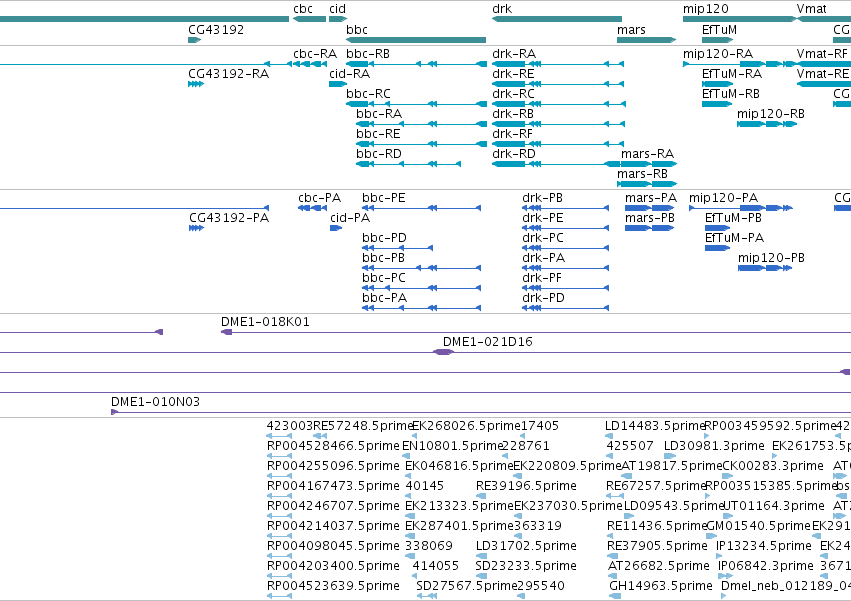Click protein label cid-PA
The height and width of the screenshot is (601, 851).
(x=350, y=218)
